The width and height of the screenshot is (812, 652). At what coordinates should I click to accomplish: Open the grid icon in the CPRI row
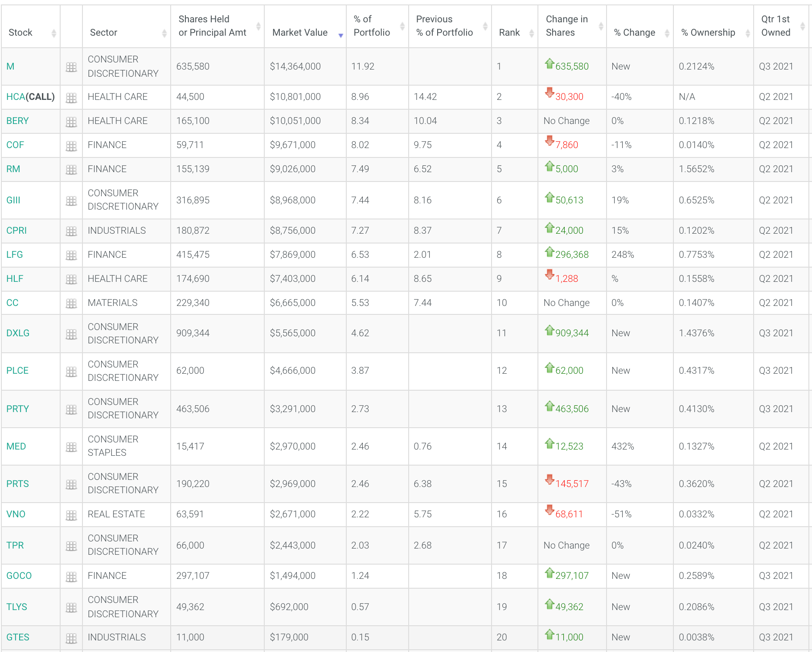point(71,231)
